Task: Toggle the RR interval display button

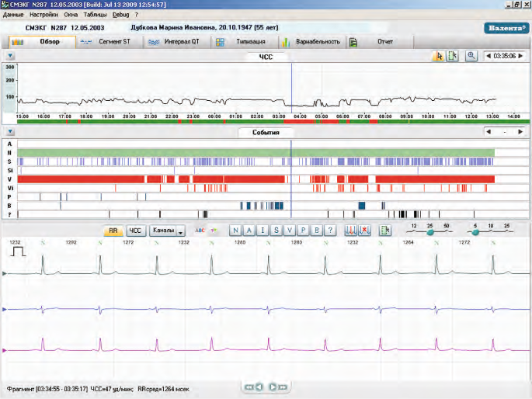Action: pos(113,231)
